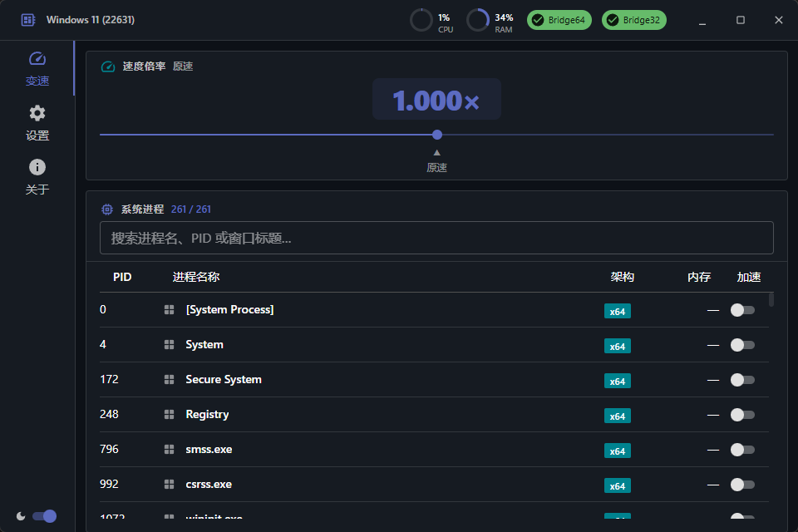Click the Windows 11 (22631) title text
The height and width of the screenshot is (532, 798).
(91, 20)
